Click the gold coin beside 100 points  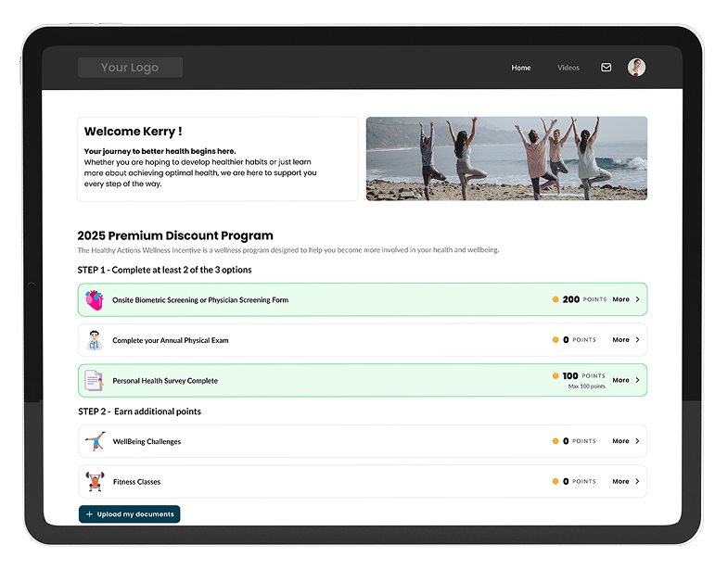tap(556, 375)
